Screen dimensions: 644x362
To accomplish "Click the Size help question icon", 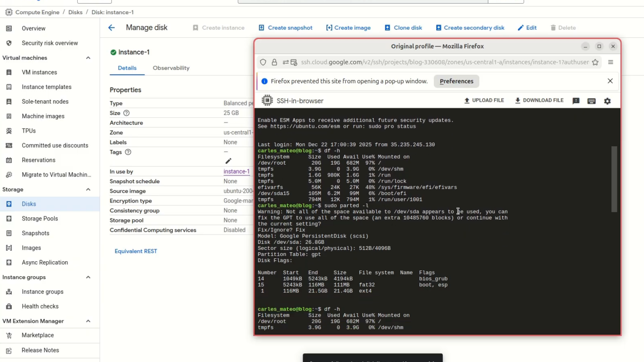I will (x=126, y=113).
